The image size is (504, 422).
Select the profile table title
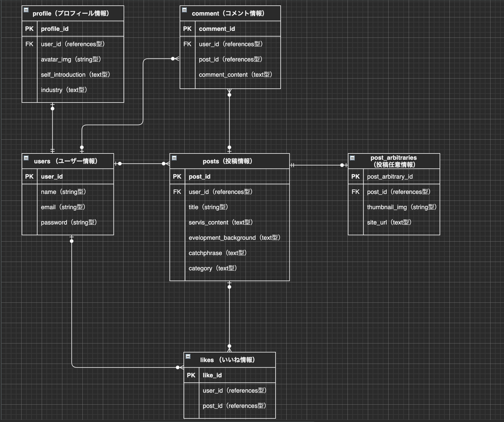click(71, 13)
